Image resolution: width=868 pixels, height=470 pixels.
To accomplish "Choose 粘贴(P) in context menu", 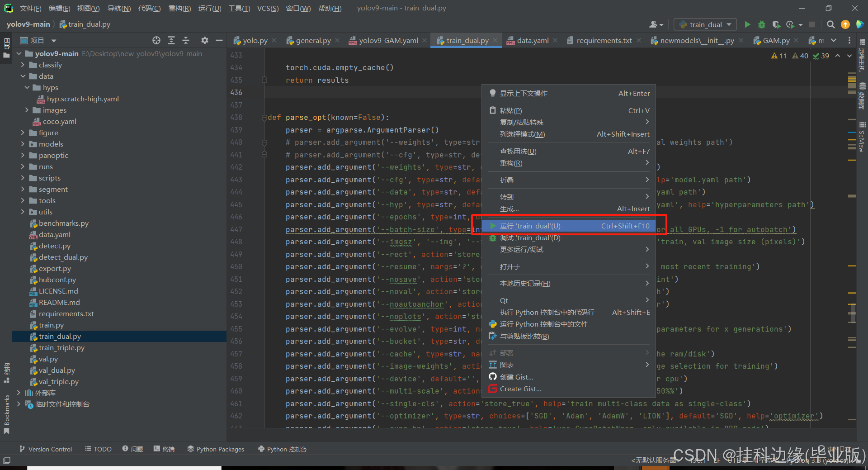I will pos(569,110).
